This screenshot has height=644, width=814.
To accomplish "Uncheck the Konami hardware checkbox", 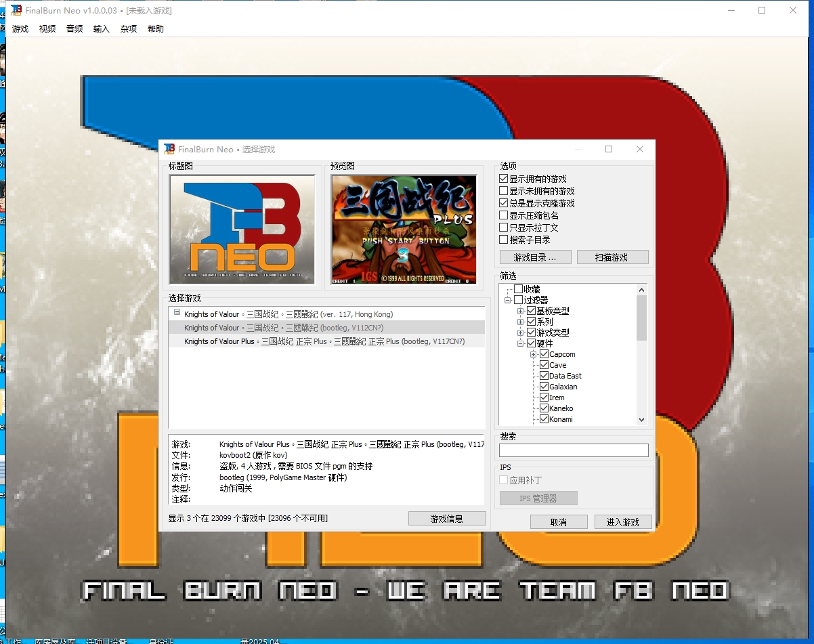I will 544,419.
